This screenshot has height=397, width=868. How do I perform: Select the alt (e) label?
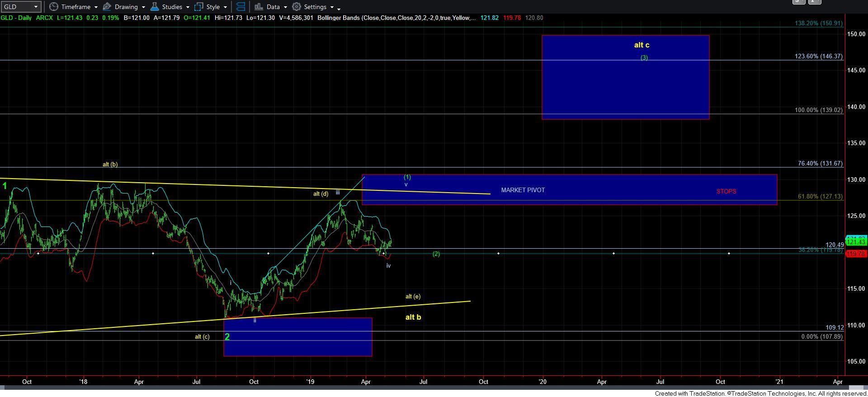coord(413,297)
